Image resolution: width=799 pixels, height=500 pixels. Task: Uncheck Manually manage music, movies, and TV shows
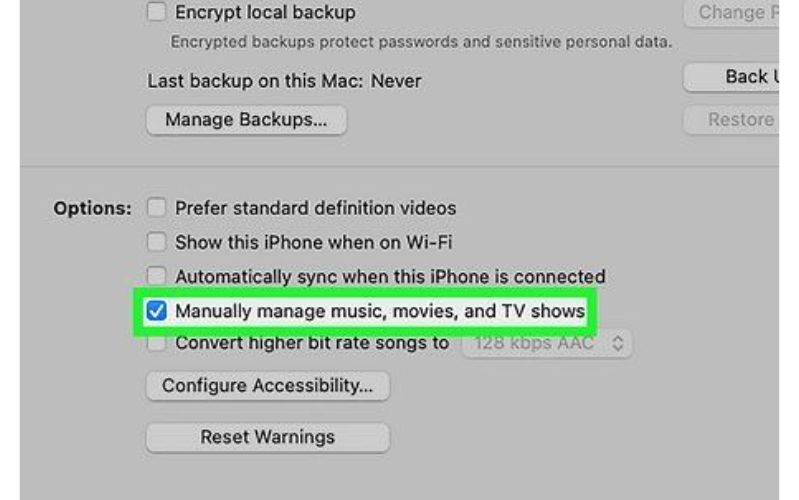[x=156, y=310]
